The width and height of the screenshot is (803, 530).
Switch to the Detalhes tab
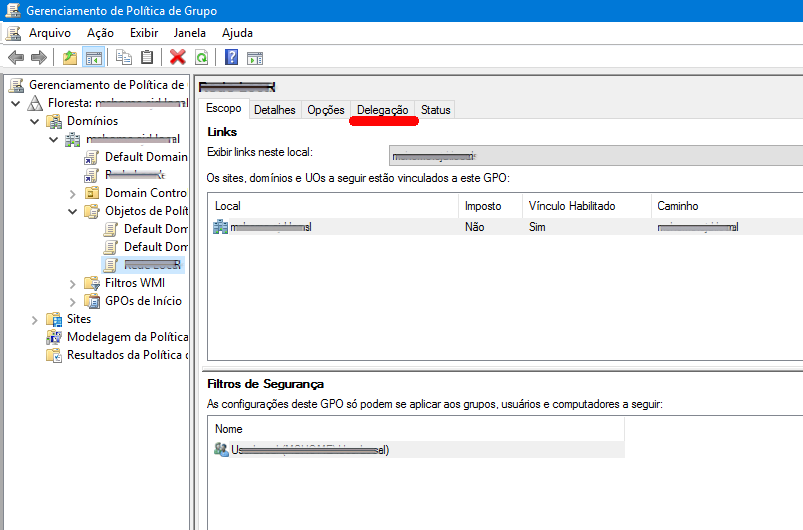click(274, 110)
